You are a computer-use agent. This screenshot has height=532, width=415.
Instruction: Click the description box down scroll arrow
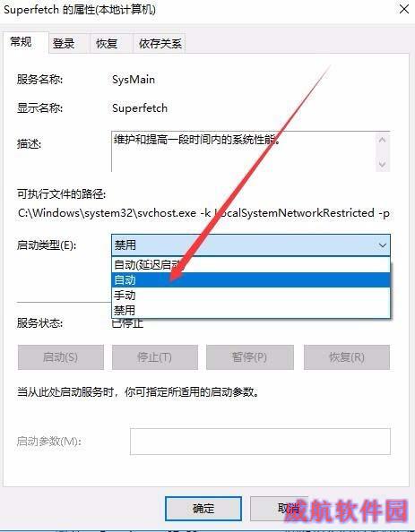382,164
